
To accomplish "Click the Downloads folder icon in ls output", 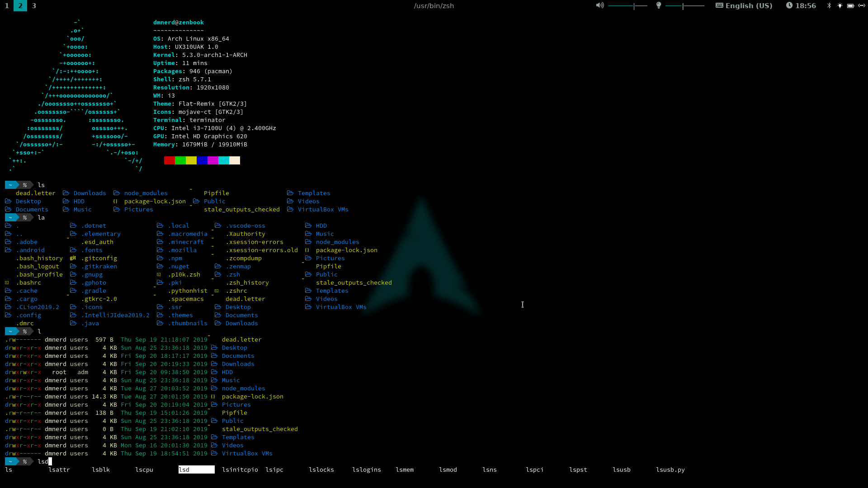I will tap(66, 193).
